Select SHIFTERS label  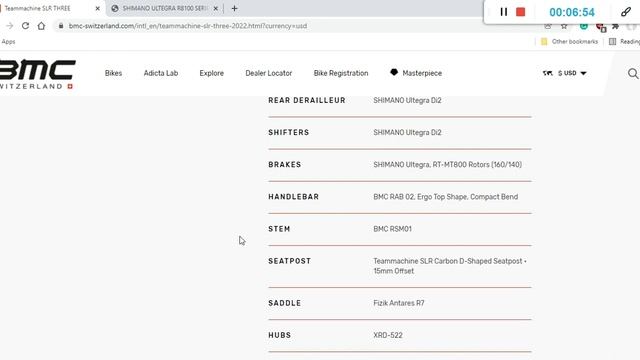(289, 133)
